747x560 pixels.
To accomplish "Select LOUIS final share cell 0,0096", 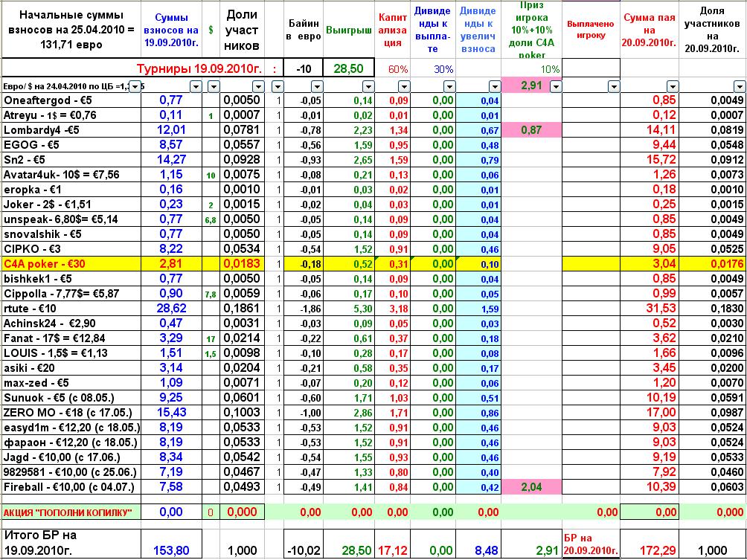I will [713, 353].
